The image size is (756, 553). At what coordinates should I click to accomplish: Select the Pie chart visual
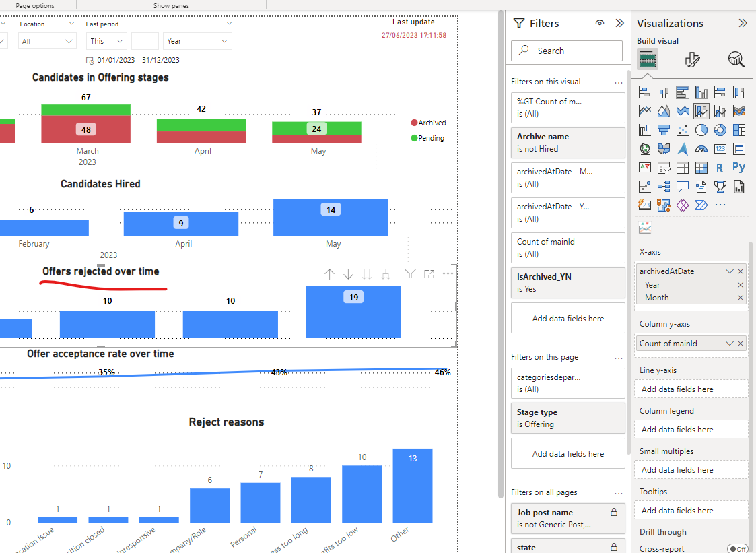[701, 130]
